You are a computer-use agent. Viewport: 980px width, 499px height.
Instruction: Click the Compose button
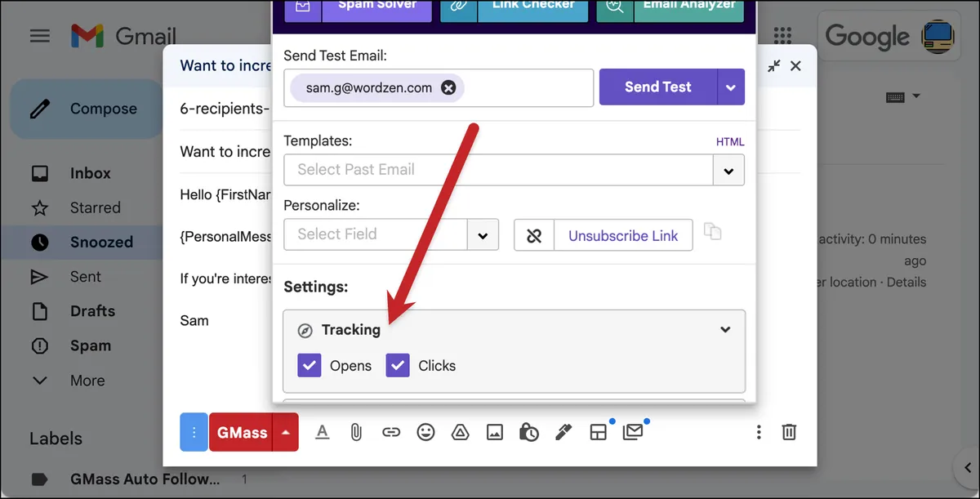coord(85,109)
